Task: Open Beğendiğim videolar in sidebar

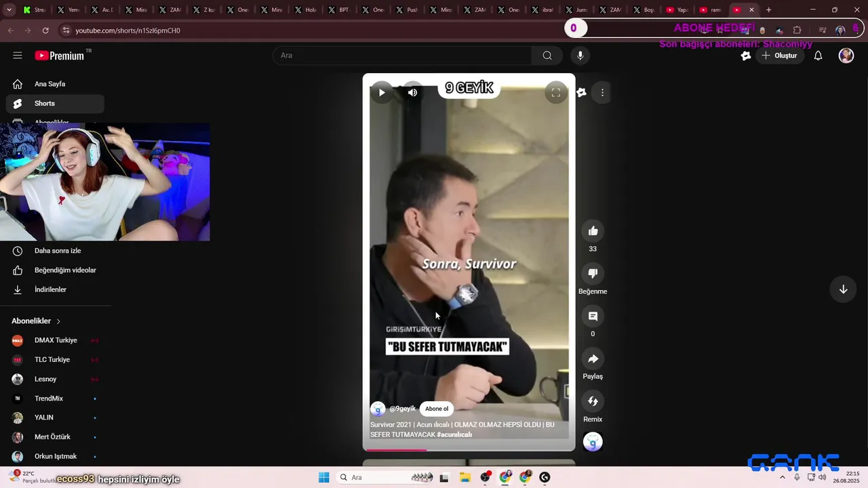Action: (x=55, y=270)
